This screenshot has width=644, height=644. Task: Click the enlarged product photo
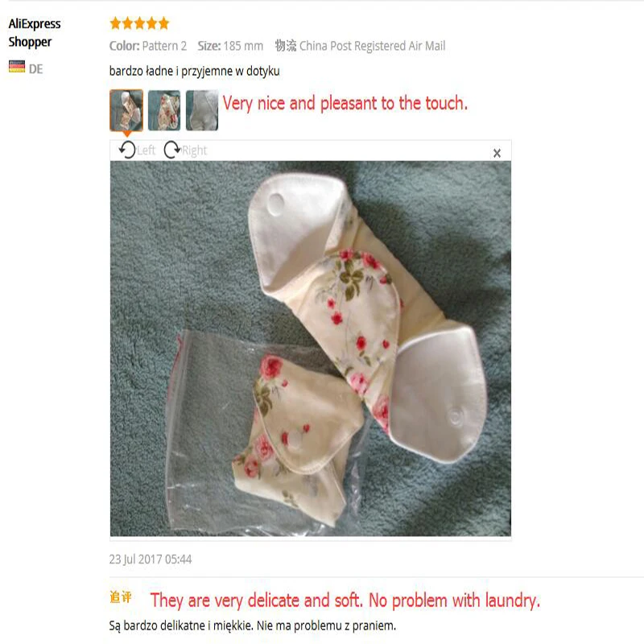[311, 349]
